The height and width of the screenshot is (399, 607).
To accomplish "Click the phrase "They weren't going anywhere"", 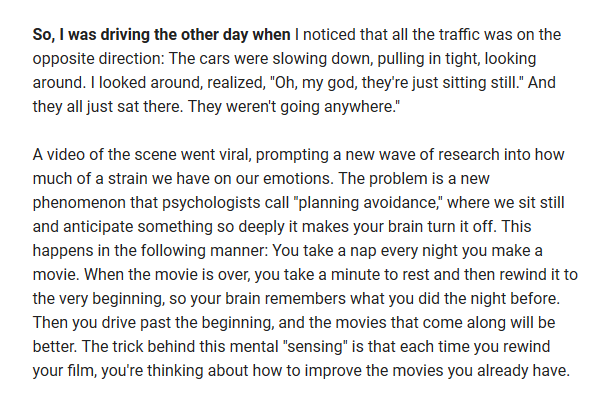I will [x=291, y=107].
